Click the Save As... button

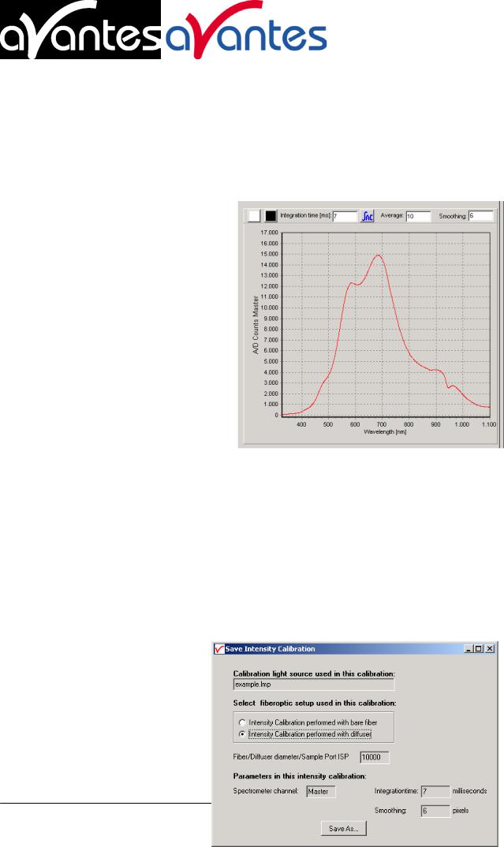(344, 828)
